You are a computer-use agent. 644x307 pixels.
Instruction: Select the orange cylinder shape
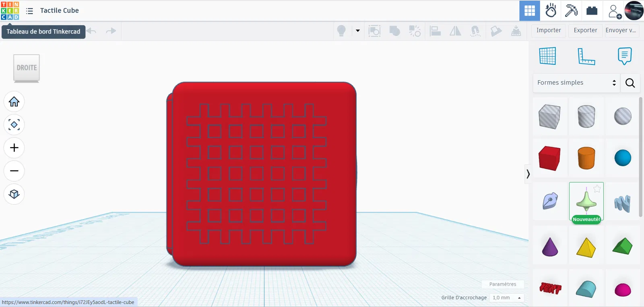(x=586, y=158)
